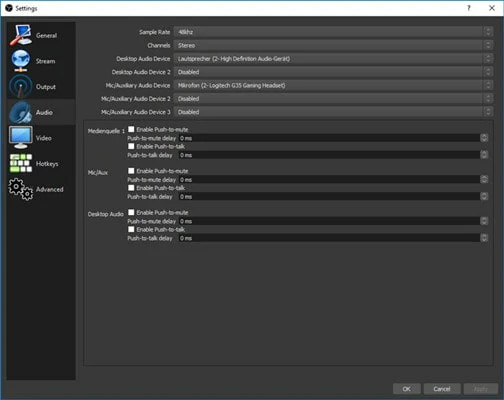Adjust Mic/Aux push-to-mute delay stepper

pyautogui.click(x=484, y=180)
